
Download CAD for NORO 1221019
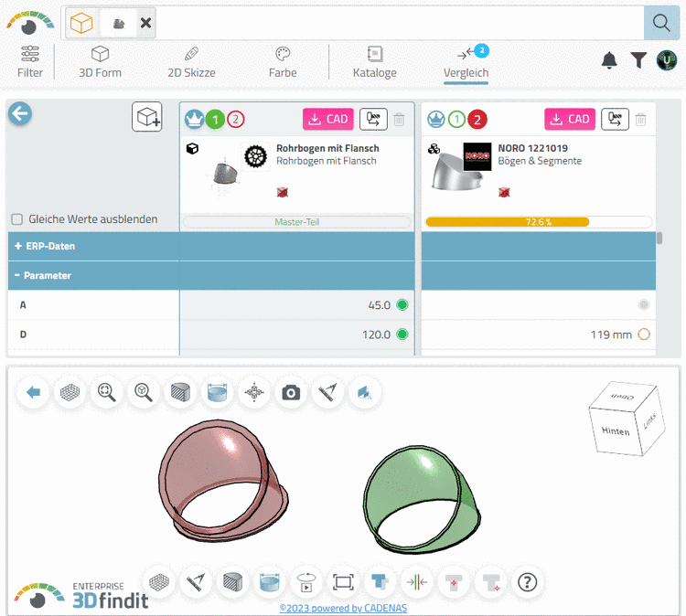[570, 119]
